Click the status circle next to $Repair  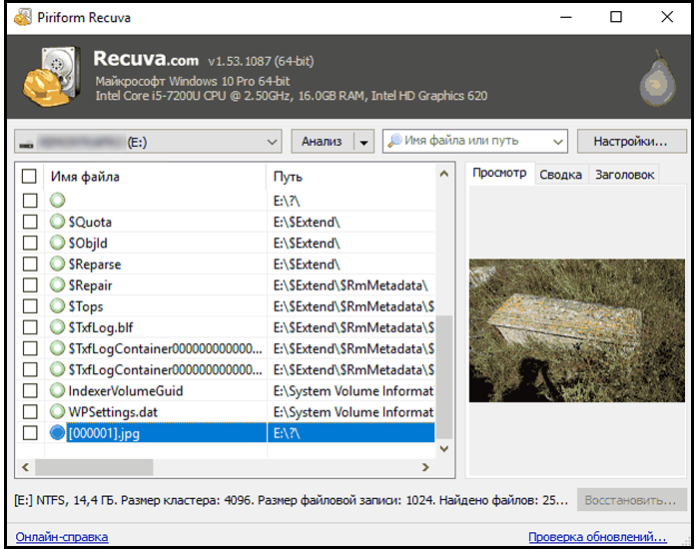58,285
